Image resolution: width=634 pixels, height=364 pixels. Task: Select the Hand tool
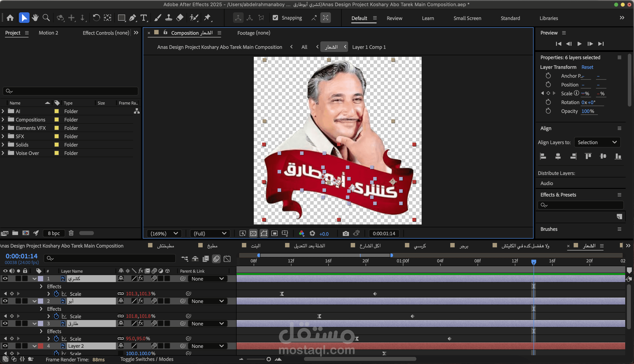pyautogui.click(x=35, y=18)
